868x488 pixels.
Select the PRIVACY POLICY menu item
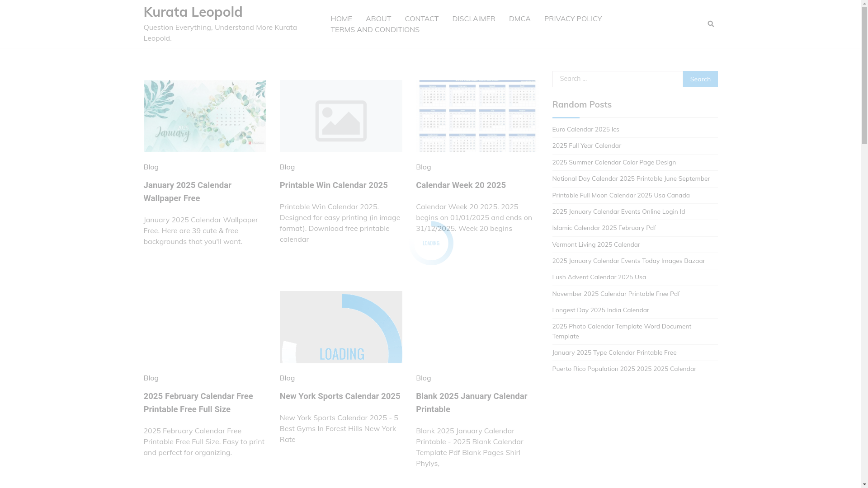(x=573, y=19)
